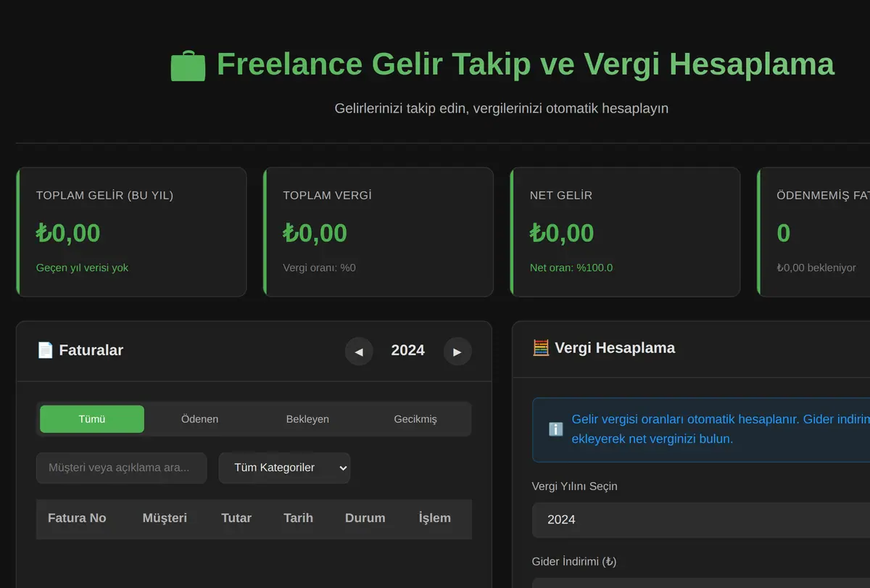Click the briefcase icon in the header
Image resolution: width=870 pixels, height=588 pixels.
click(188, 65)
